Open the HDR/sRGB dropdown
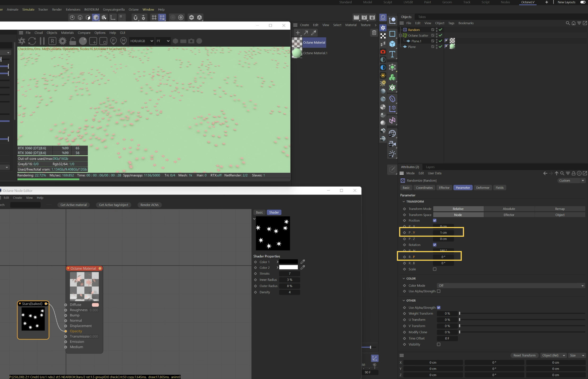The width and height of the screenshot is (588, 379). click(x=142, y=41)
